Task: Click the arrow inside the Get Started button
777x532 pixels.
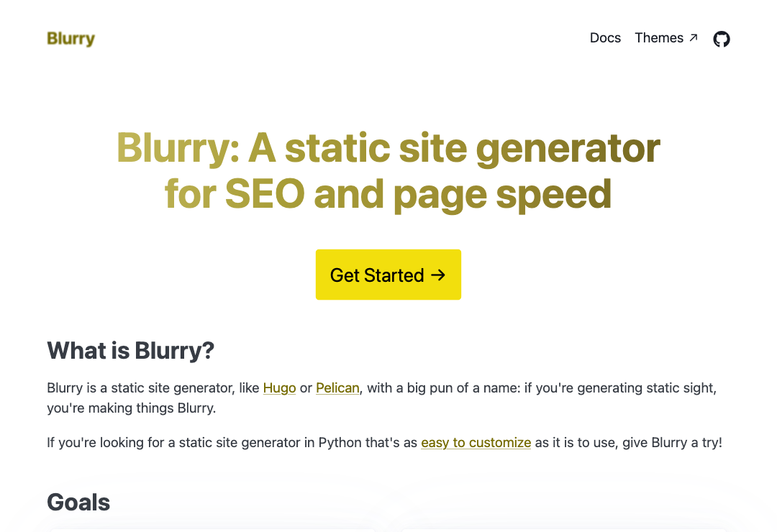Action: click(437, 275)
